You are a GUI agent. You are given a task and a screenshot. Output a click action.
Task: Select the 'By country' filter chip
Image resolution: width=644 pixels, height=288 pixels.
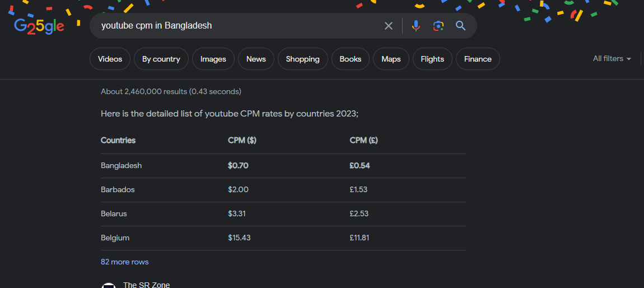click(x=161, y=59)
